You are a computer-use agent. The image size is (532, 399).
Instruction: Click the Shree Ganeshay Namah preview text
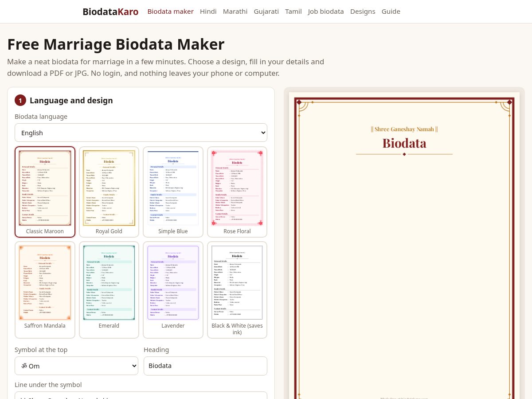404,129
